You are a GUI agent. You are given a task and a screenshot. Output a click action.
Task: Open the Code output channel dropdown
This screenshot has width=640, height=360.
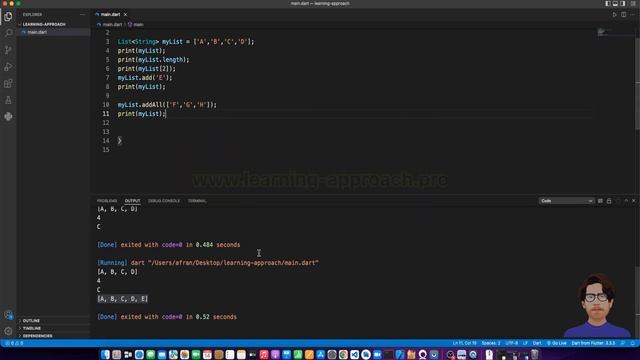pyautogui.click(x=566, y=201)
